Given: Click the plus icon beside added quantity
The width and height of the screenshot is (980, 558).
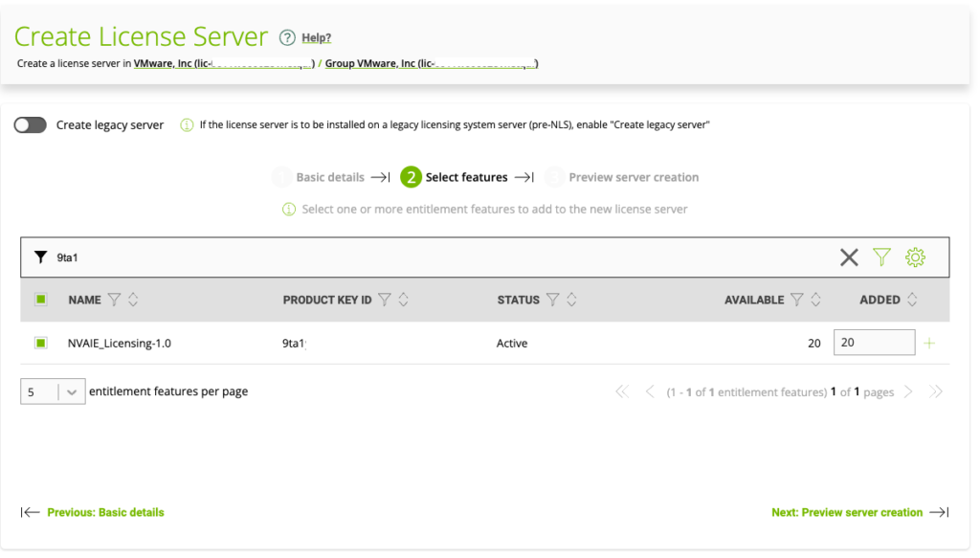Looking at the screenshot, I should 929,343.
